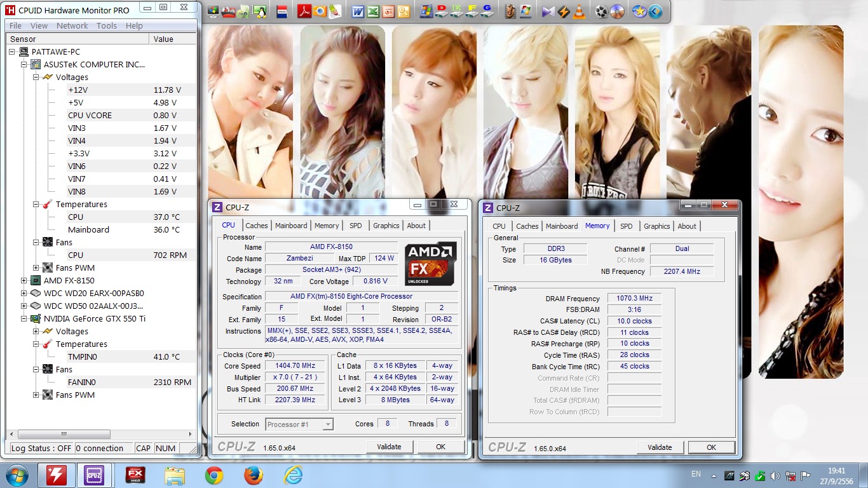Switch to Mainboard tab in left CPU-Z window
This screenshot has height=488, width=868.
pos(291,226)
